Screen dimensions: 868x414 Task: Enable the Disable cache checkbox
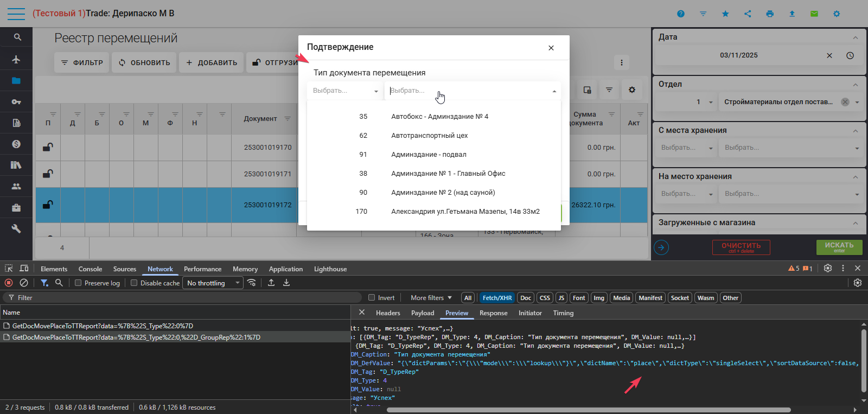tap(134, 283)
